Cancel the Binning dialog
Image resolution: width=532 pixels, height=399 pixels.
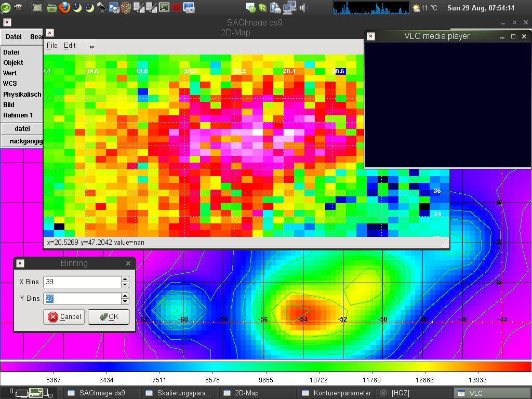(64, 317)
